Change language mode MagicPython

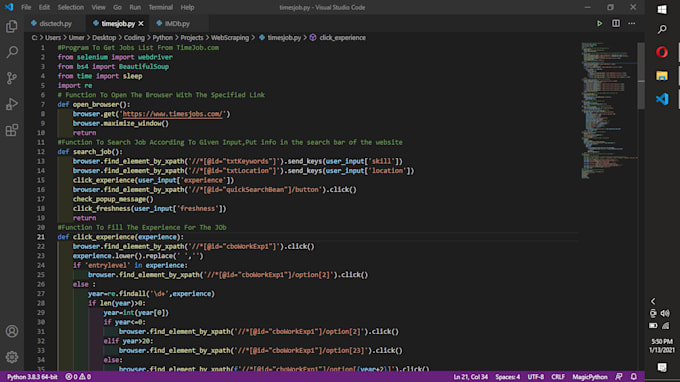pyautogui.click(x=590, y=377)
